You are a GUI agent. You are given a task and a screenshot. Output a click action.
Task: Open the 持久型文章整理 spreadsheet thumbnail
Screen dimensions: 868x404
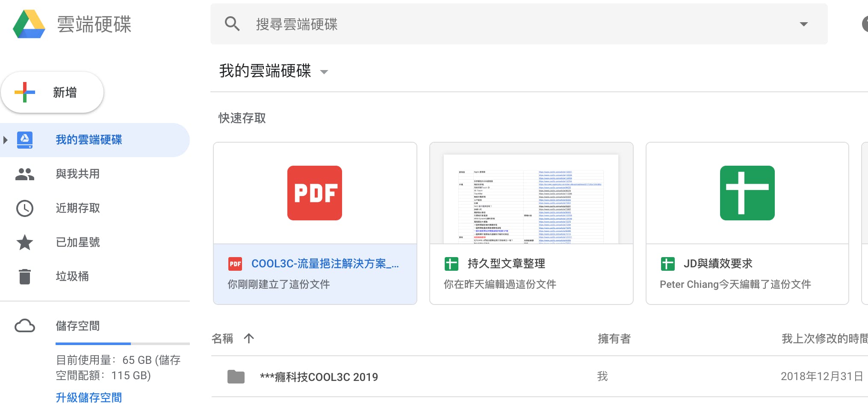tap(531, 199)
